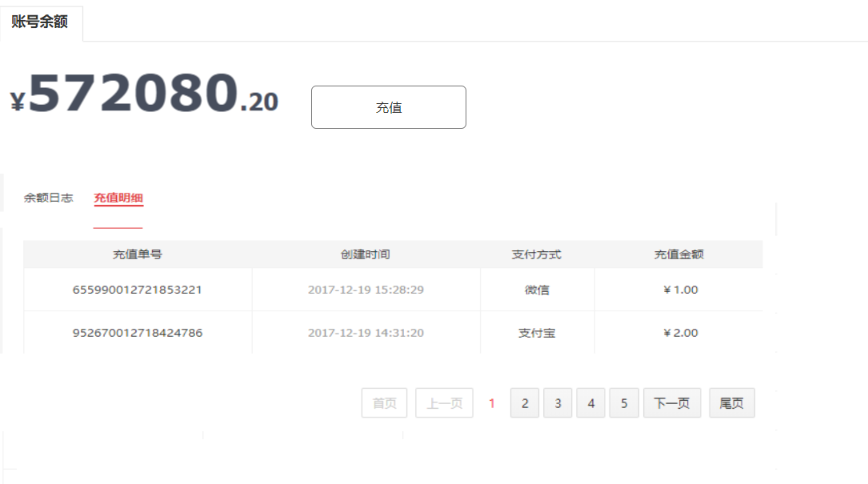Screen dimensions: 868x484
Task: Jump to page 2
Action: [x=525, y=402]
